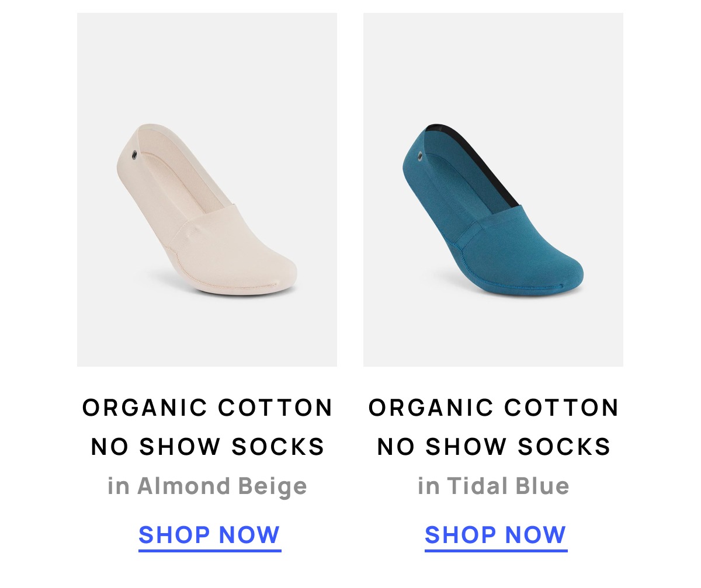Click gray background above the beige sock
The width and height of the screenshot is (701, 588).
pos(207,64)
